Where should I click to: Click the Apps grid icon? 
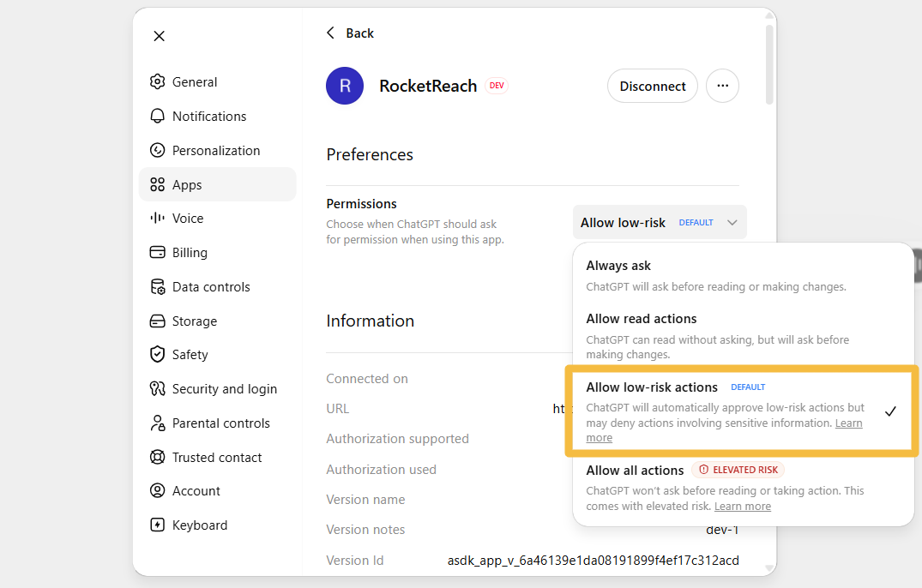(x=157, y=184)
